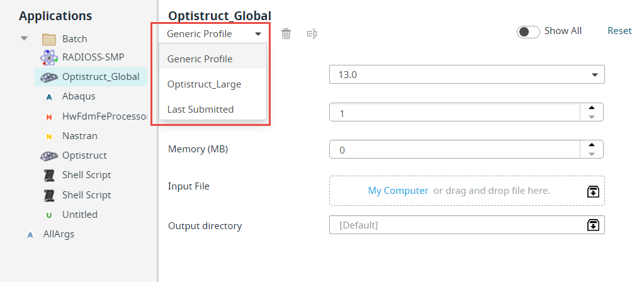Open the 13.0 version dropdown
The image size is (644, 282).
(x=467, y=75)
